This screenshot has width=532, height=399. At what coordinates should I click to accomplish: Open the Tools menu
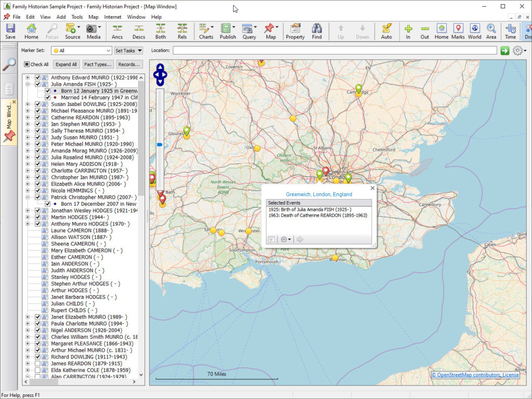coord(77,17)
